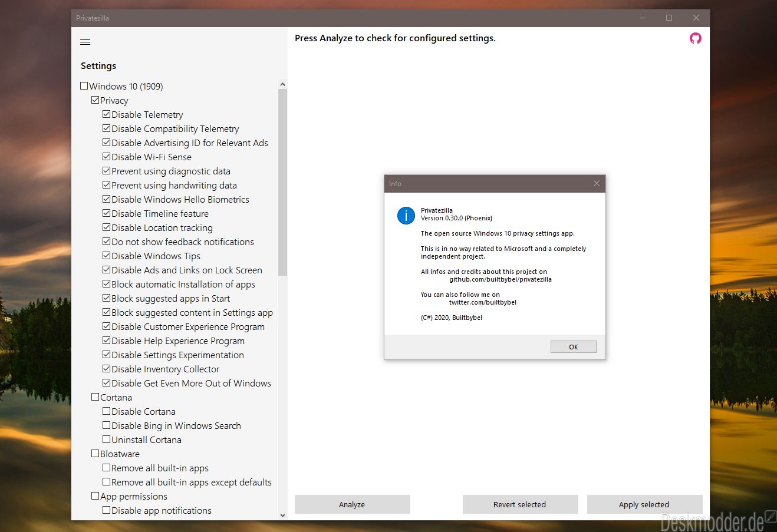Uncheck Disable Customer Experience Program
The width and height of the screenshot is (777, 532).
click(107, 326)
